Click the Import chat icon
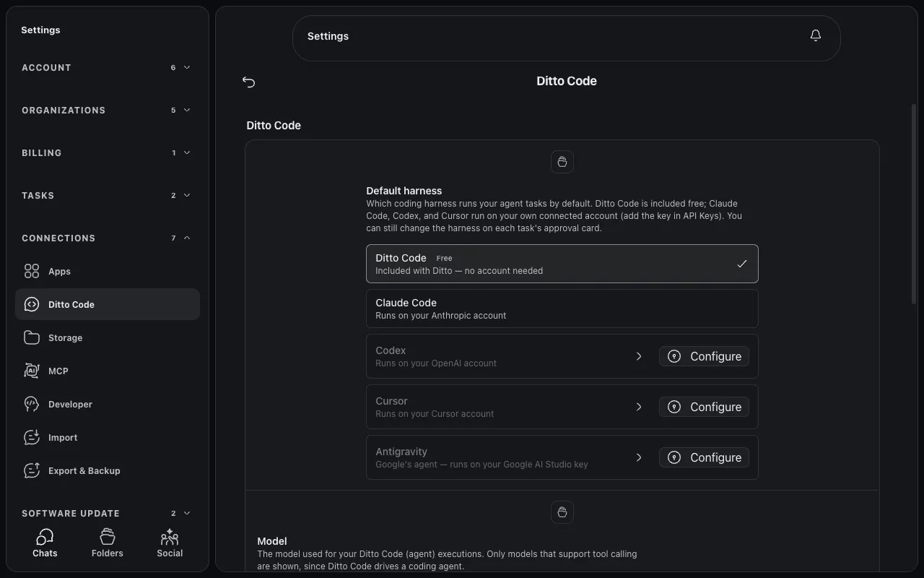Screen dimensions: 924x578 click(x=32, y=437)
